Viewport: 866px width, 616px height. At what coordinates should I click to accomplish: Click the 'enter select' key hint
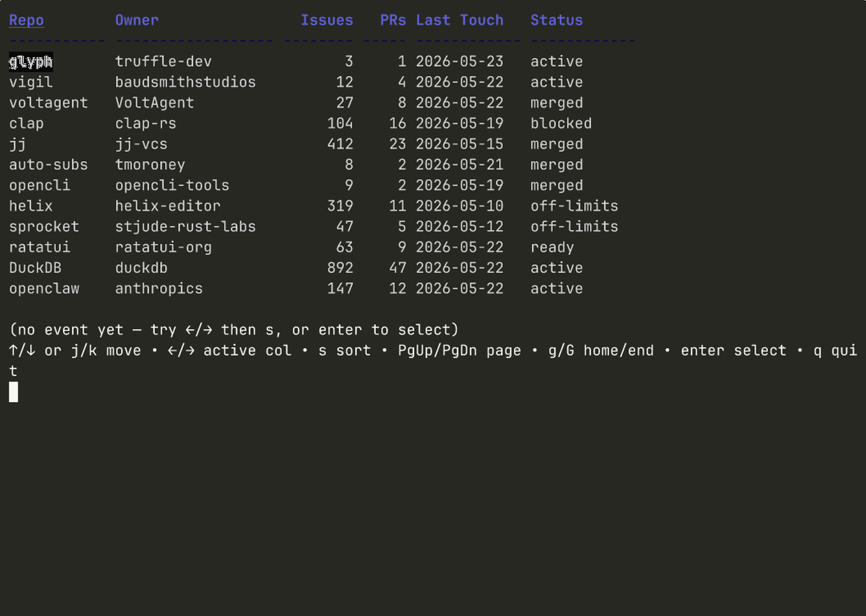point(733,351)
